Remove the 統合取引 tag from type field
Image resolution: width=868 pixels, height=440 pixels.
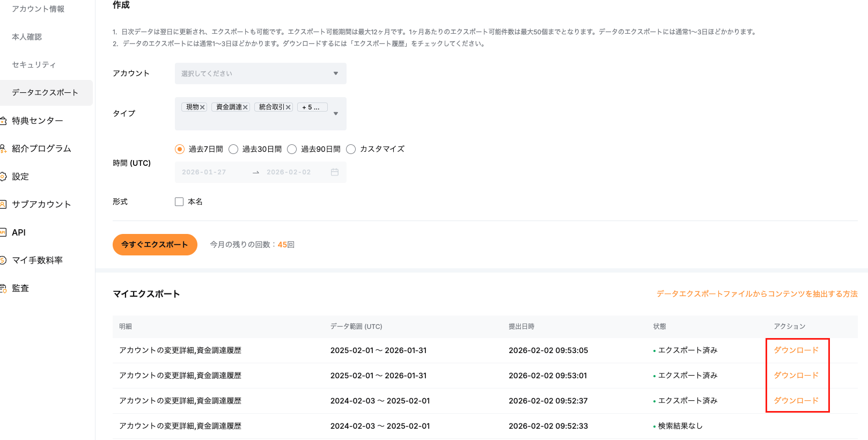pyautogui.click(x=288, y=107)
